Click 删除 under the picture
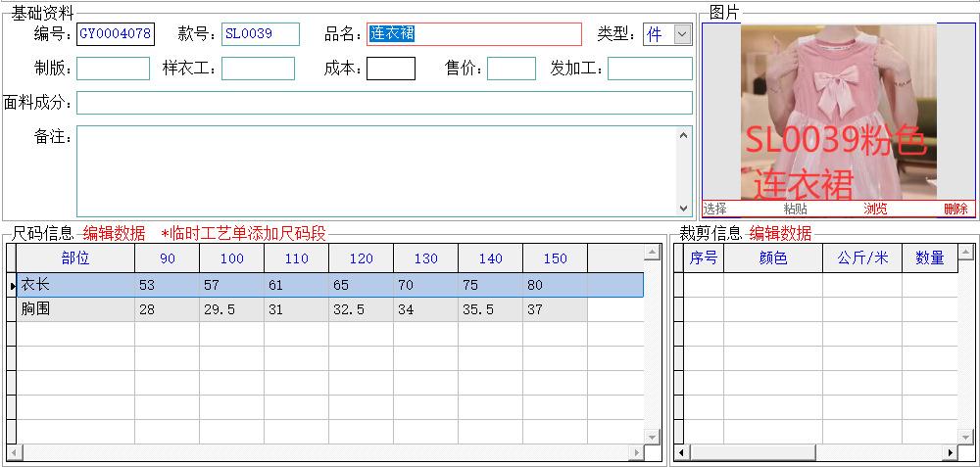This screenshot has width=980, height=467. (955, 210)
